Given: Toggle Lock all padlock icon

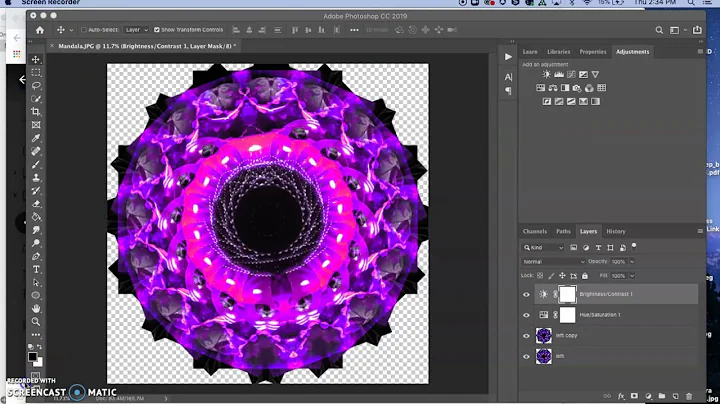Looking at the screenshot, I should coord(585,276).
